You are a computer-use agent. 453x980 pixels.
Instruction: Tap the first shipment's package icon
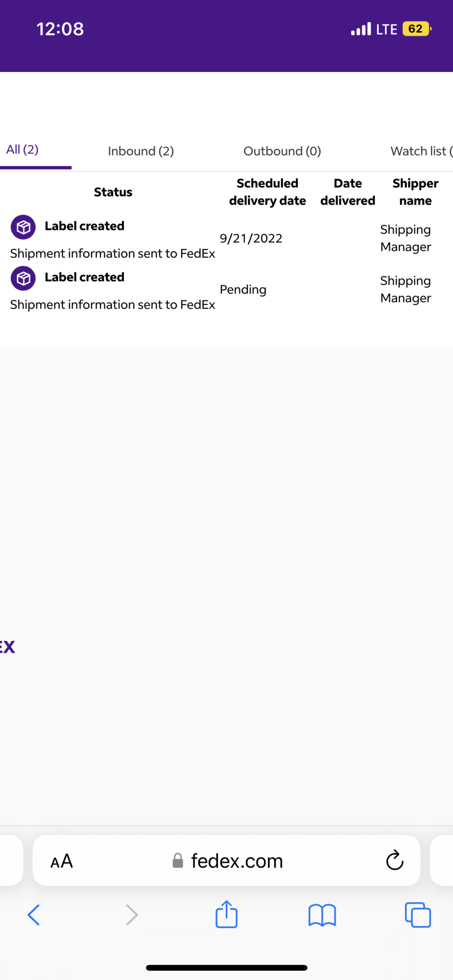click(23, 227)
